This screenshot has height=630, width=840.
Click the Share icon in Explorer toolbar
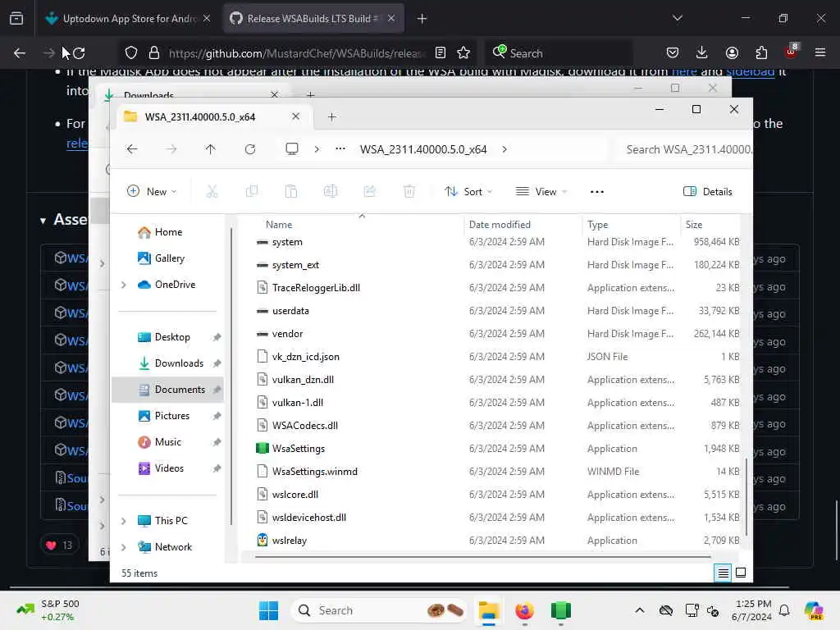pos(370,191)
